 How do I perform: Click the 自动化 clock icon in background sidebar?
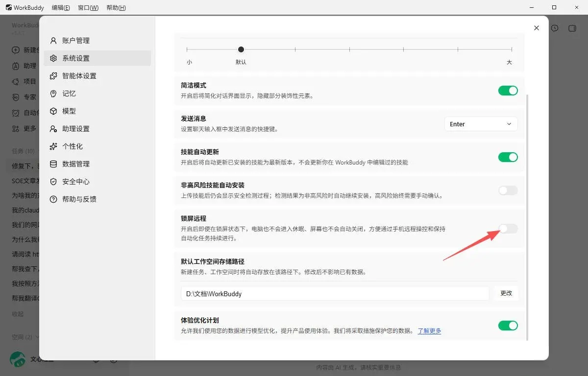tap(16, 113)
